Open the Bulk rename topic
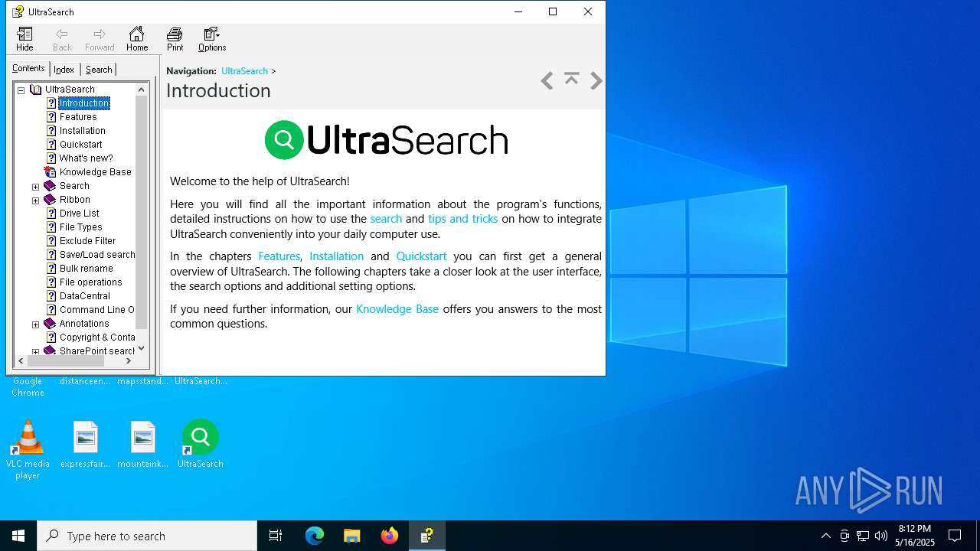 [x=87, y=269]
